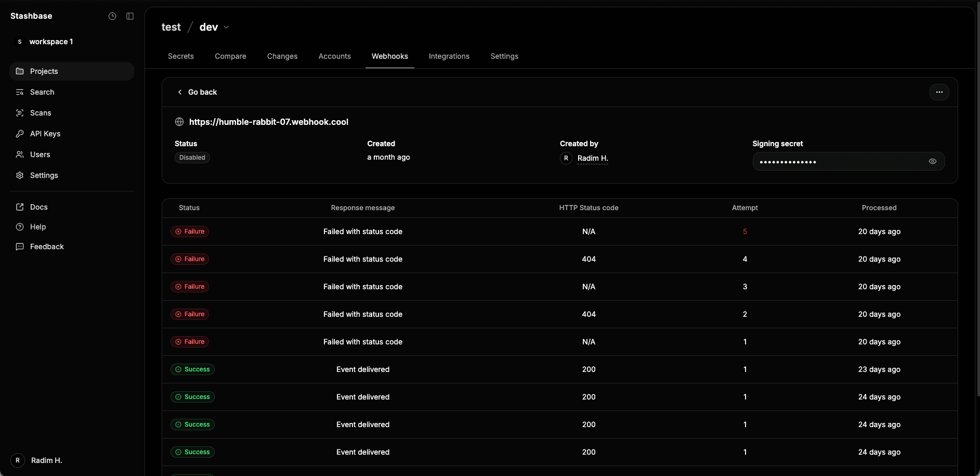Click the Success badge dated 23 days ago
980x476 pixels.
click(192, 369)
